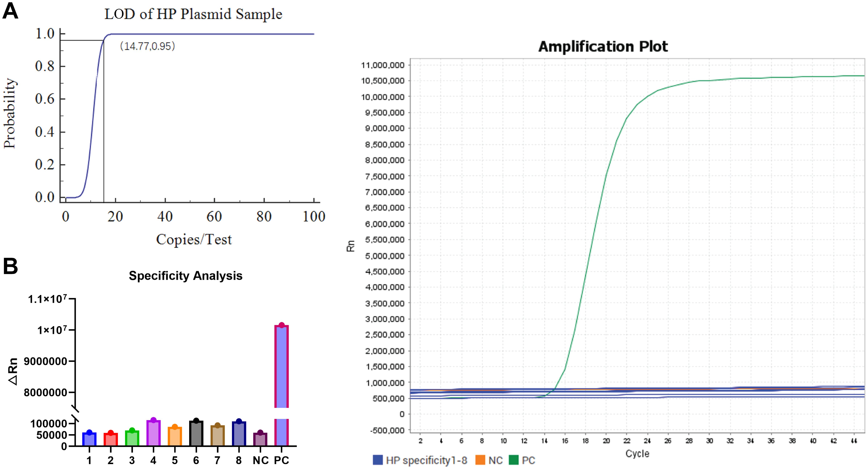868x469 pixels.
Task: Click the '-500,000' Rn axis value
Action: pos(387,430)
